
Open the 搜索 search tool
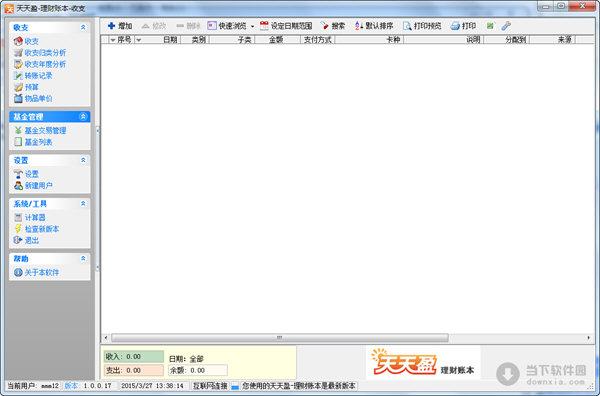[333, 26]
